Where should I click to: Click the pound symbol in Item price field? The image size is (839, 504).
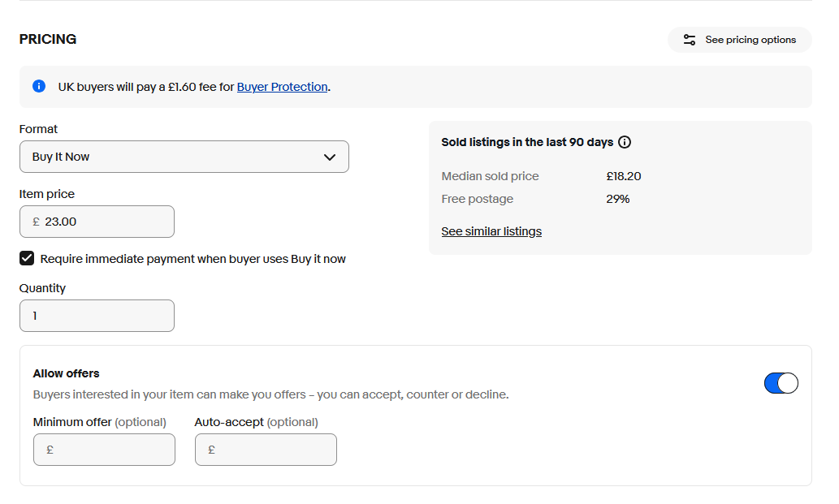(36, 222)
